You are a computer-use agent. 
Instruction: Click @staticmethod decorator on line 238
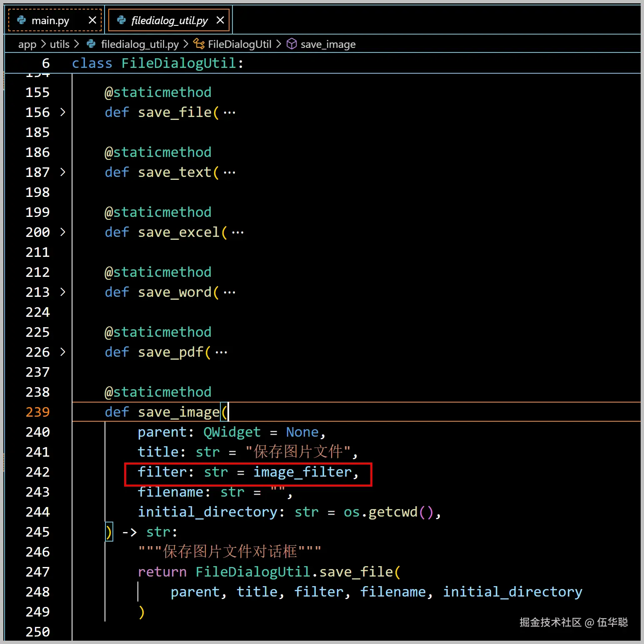(158, 392)
